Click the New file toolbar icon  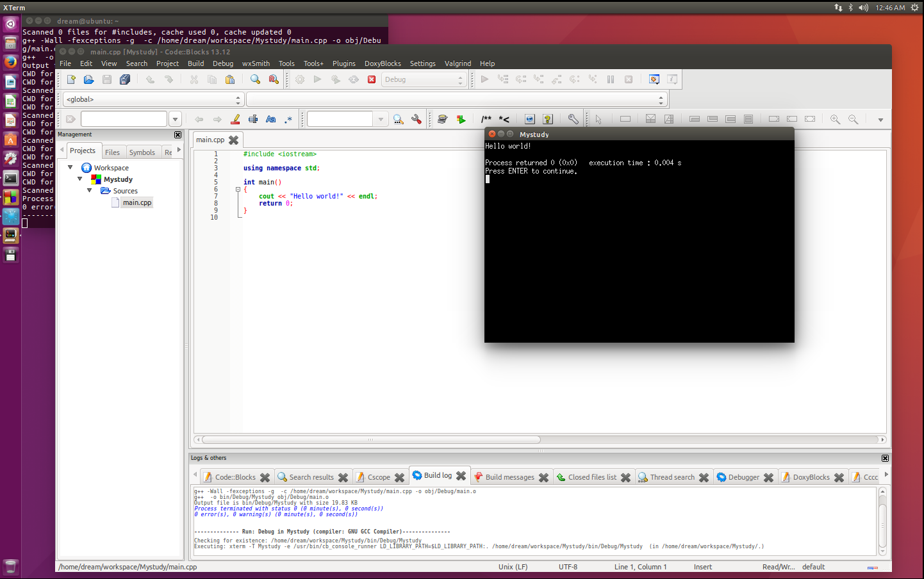(x=71, y=79)
